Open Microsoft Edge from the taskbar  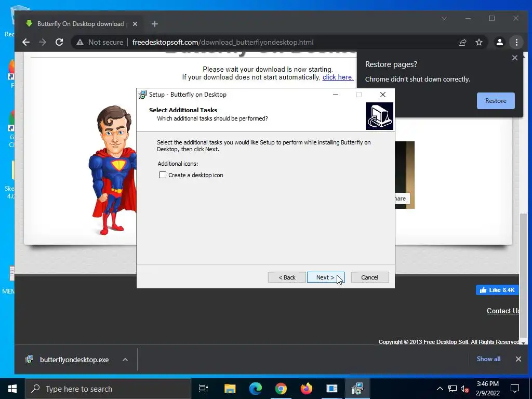coord(256,389)
